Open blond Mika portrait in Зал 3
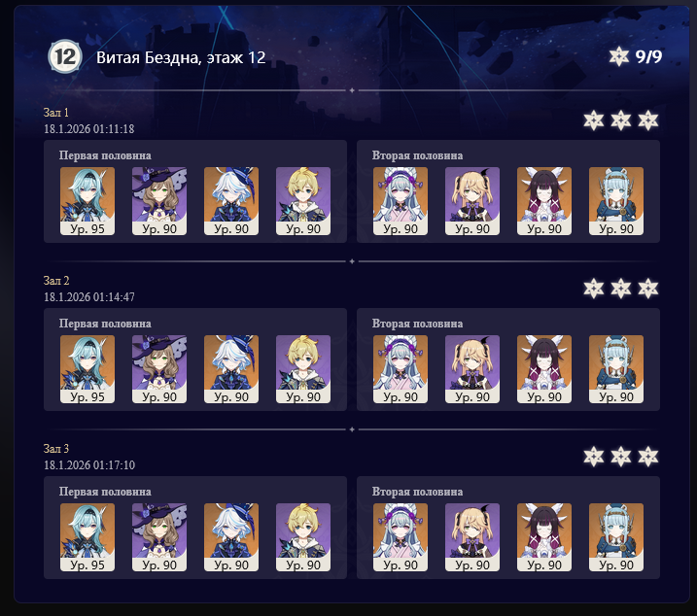This screenshot has width=697, height=616. [x=303, y=537]
